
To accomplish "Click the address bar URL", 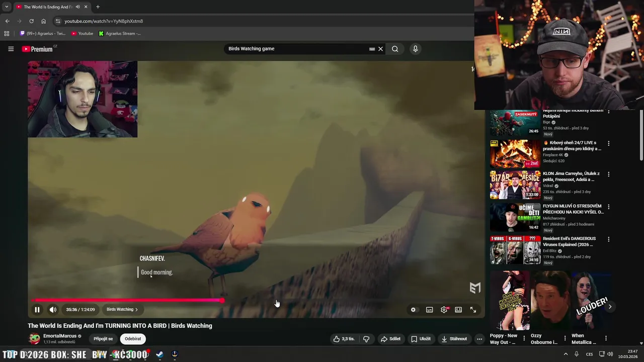I will (x=104, y=21).
